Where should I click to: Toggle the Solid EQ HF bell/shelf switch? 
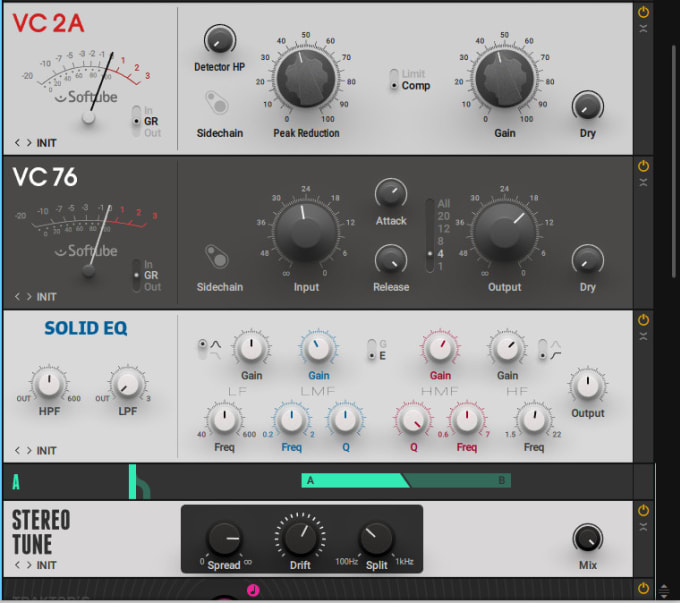click(542, 349)
